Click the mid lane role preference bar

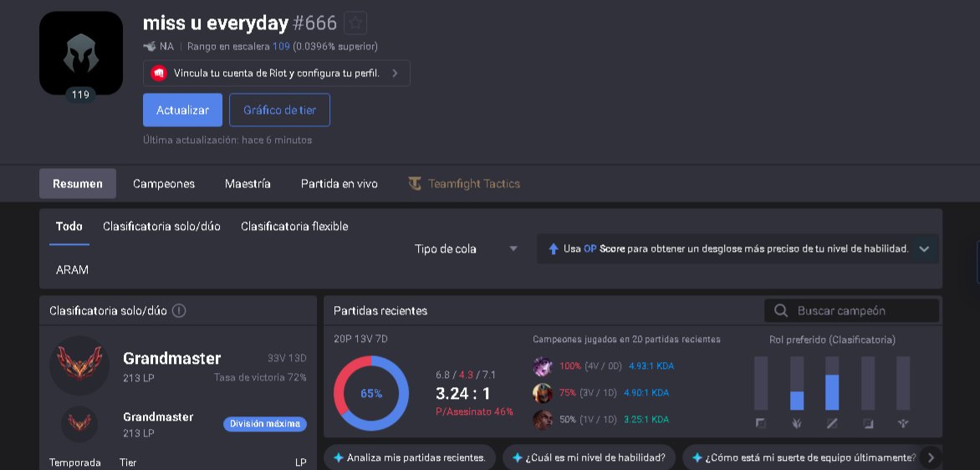pyautogui.click(x=832, y=383)
